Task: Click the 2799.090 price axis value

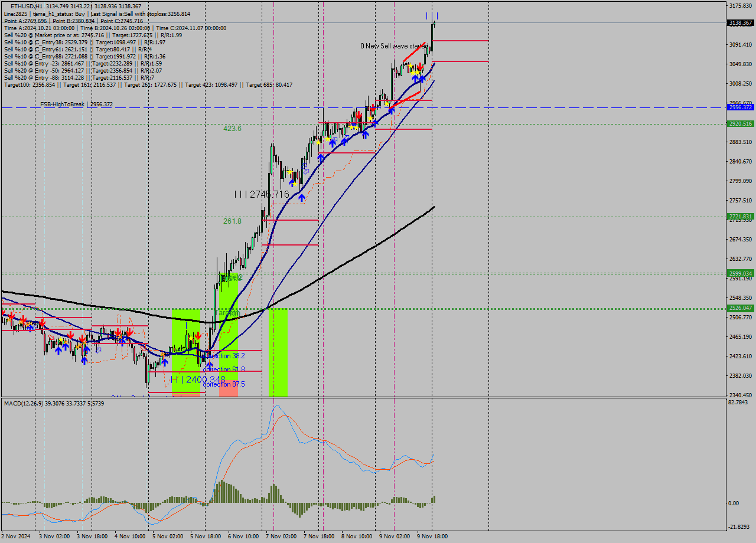Action: (x=740, y=181)
